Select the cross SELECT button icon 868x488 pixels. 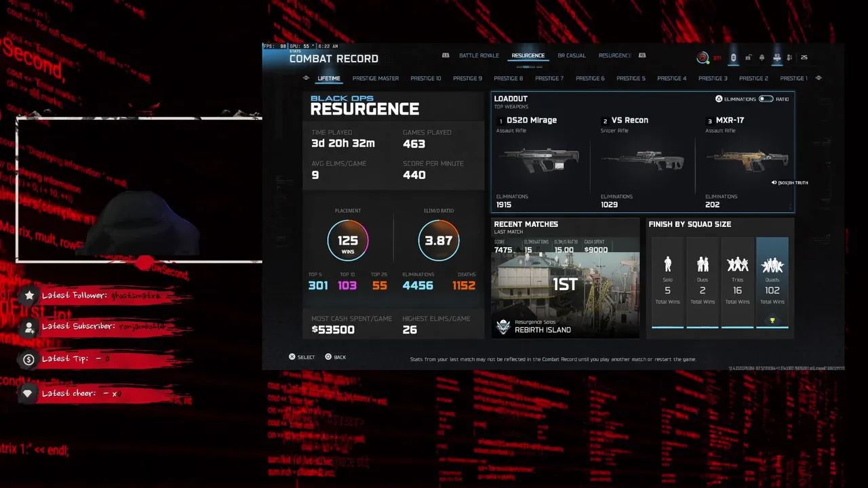292,357
